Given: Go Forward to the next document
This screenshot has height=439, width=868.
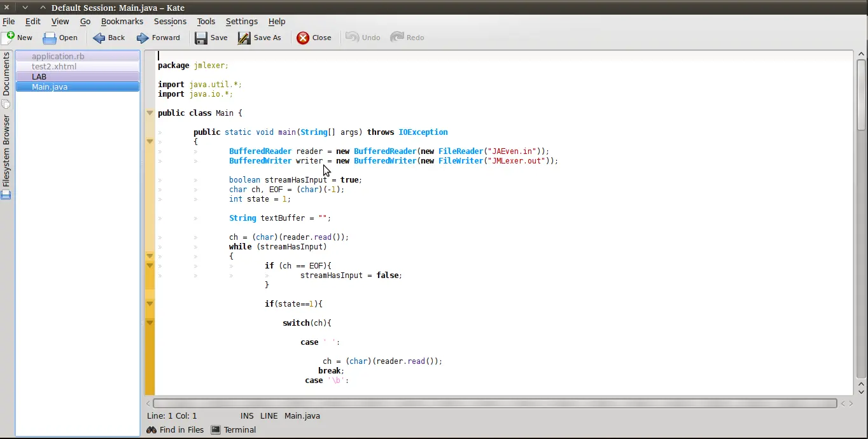Looking at the screenshot, I should [158, 38].
